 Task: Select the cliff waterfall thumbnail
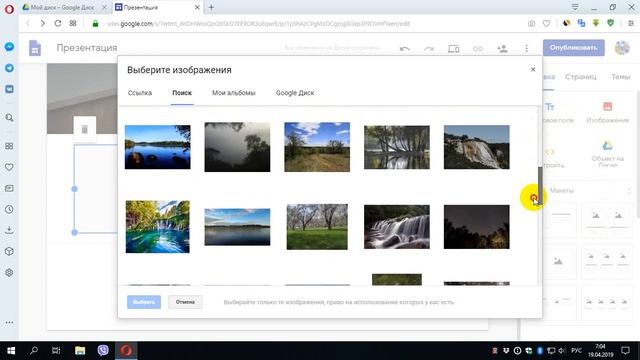tap(477, 147)
